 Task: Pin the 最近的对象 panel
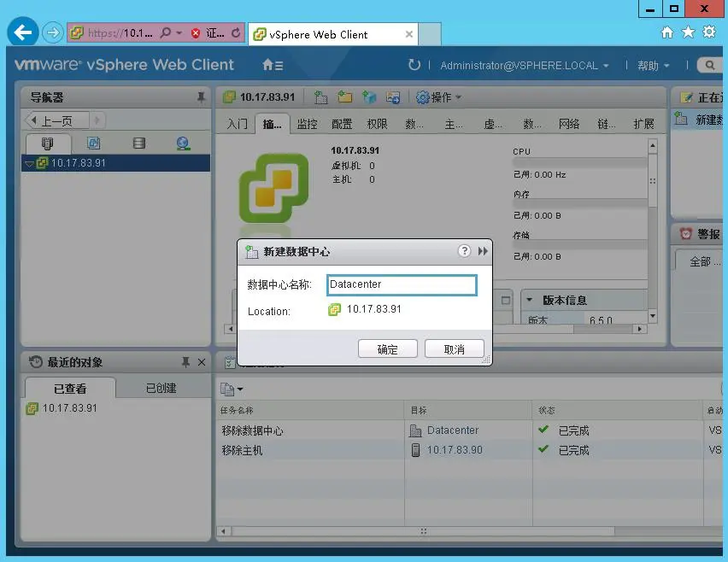(x=185, y=362)
